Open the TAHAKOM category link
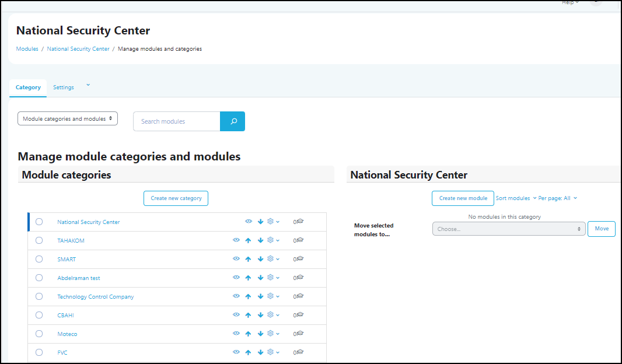This screenshot has width=622, height=364. (71, 241)
